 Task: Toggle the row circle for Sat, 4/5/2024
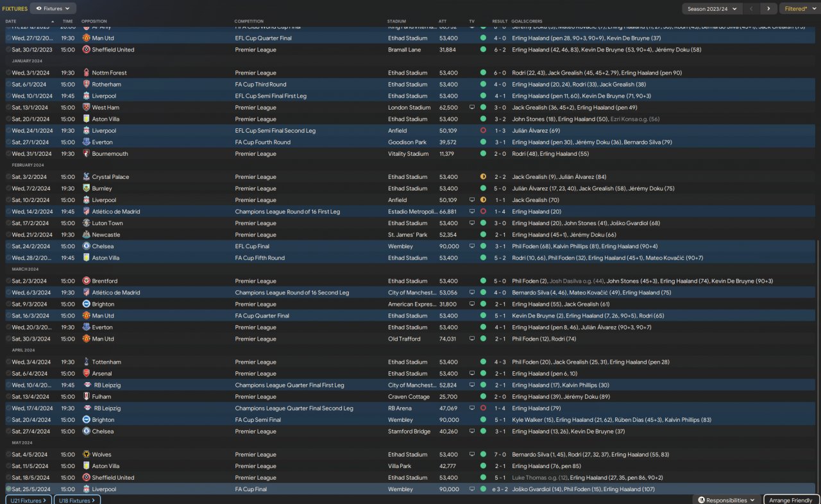(x=8, y=455)
